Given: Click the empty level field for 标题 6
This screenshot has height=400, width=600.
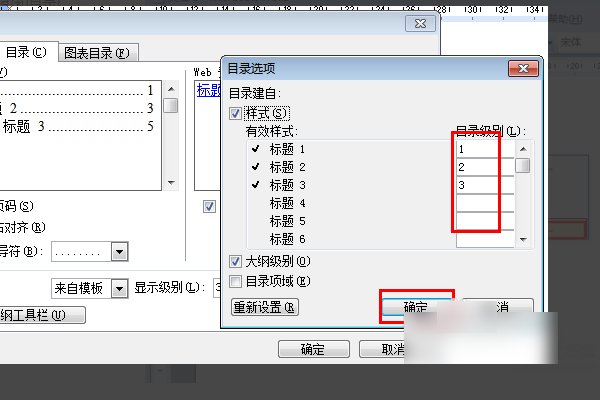Looking at the screenshot, I should (485, 239).
